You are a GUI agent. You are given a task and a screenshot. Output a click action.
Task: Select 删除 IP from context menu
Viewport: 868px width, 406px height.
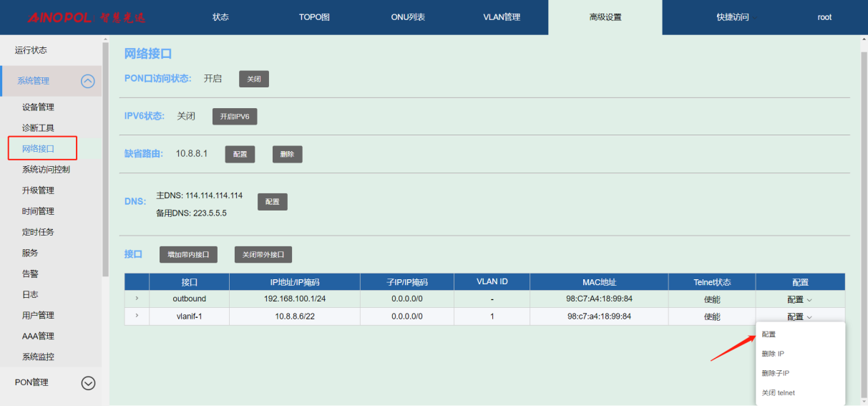[x=773, y=354]
